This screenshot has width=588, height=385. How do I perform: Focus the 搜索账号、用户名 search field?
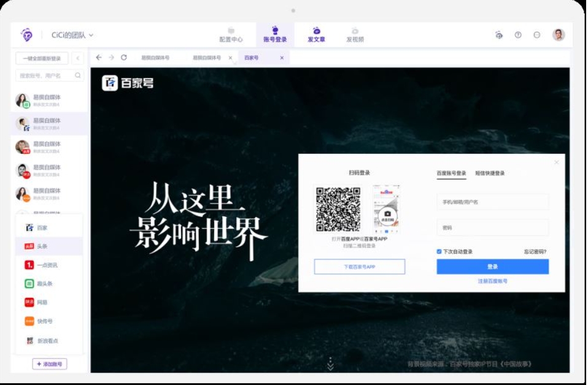point(50,75)
